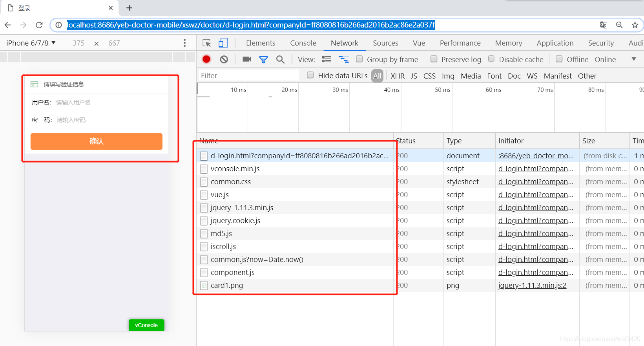Open the Performance tab
This screenshot has height=346, width=644.
pyautogui.click(x=460, y=43)
